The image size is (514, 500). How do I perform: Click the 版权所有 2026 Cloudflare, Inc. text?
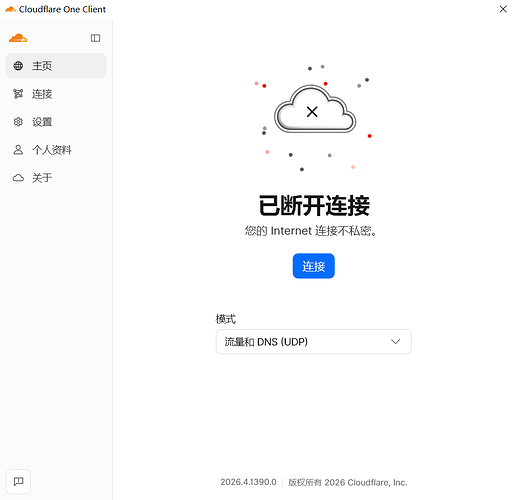348,482
